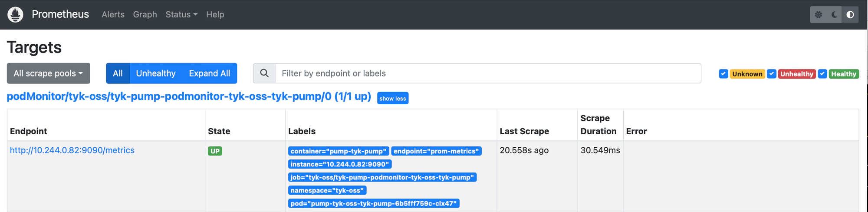Screen dimensions: 868x212
Task: Select the browser-preferred contrast theme icon
Action: pyautogui.click(x=850, y=15)
